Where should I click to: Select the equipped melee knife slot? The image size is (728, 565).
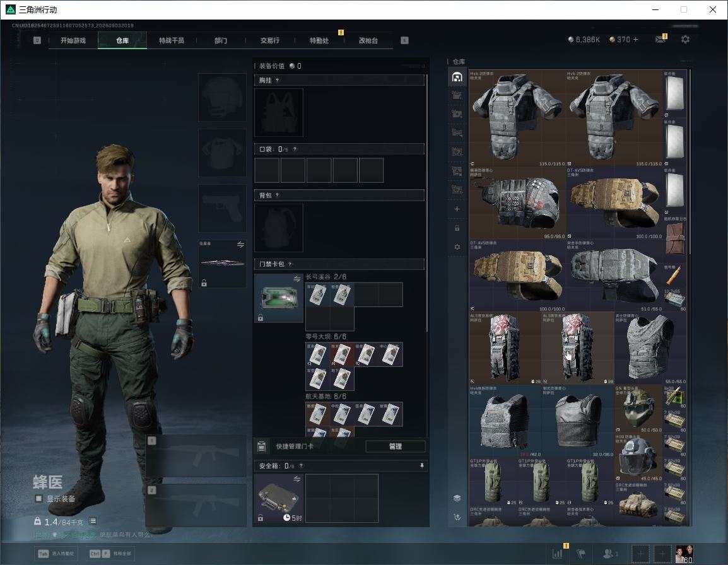point(223,263)
